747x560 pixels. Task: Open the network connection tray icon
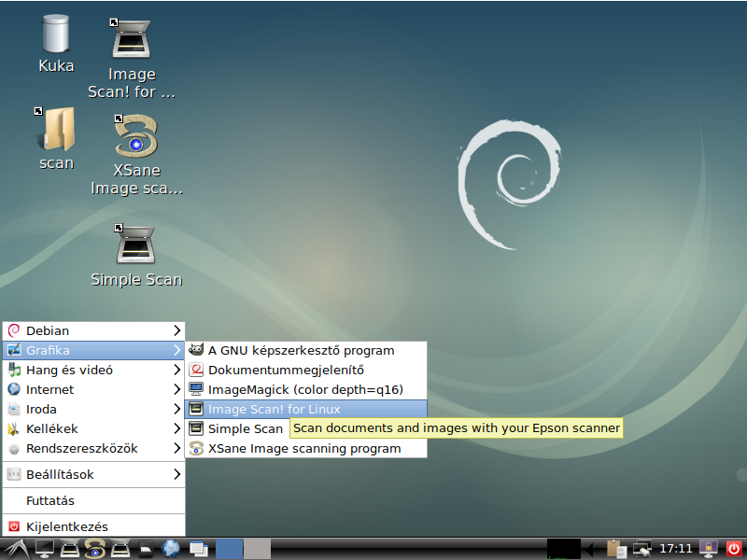642,549
